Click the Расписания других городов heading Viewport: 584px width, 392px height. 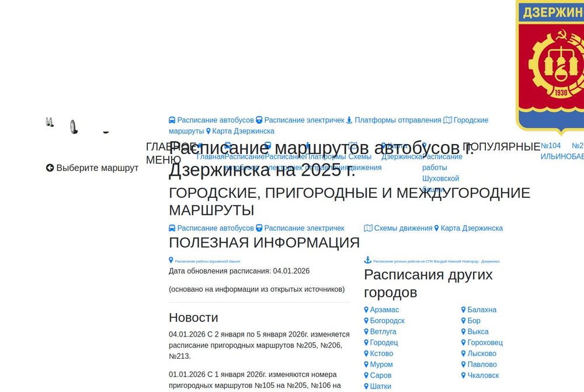pos(428,283)
